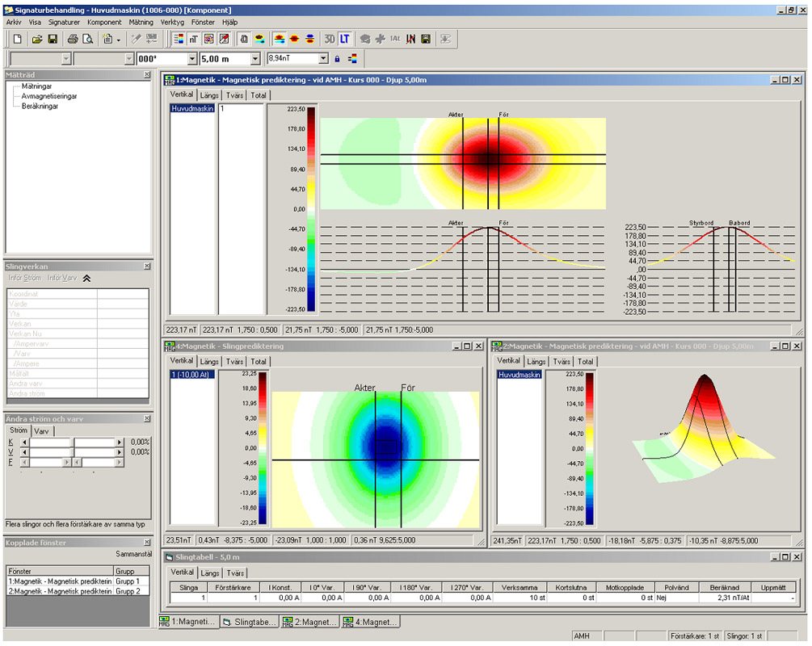Open Total tab in Slingprediktering window
Image resolution: width=812 pixels, height=646 pixels.
pyautogui.click(x=259, y=361)
